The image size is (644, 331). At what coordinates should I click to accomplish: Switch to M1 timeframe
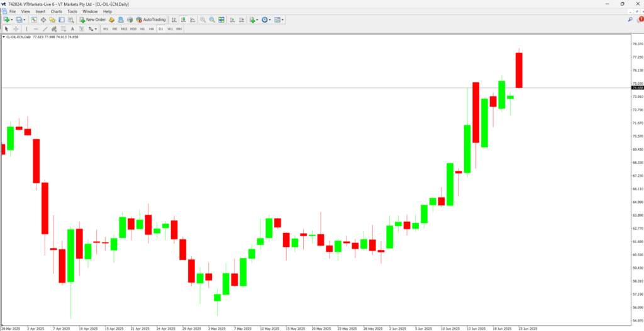(106, 29)
